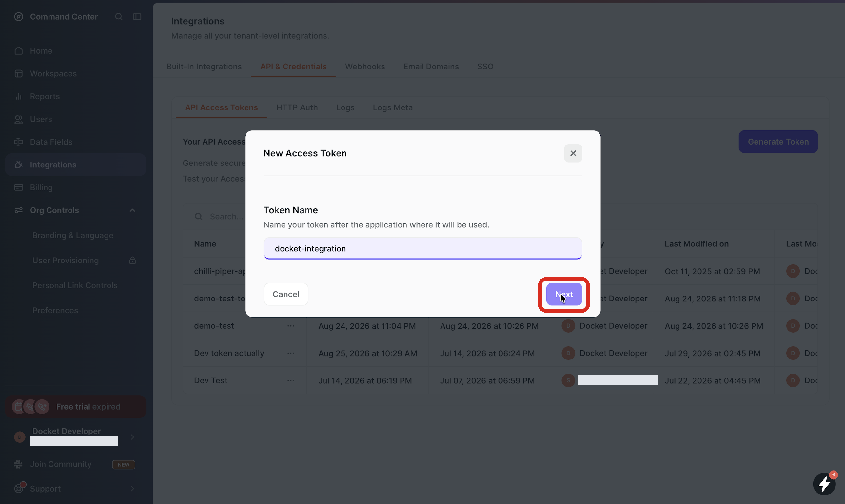This screenshot has height=504, width=845.
Task: Click the Support lifebuoy icon
Action: click(19, 489)
